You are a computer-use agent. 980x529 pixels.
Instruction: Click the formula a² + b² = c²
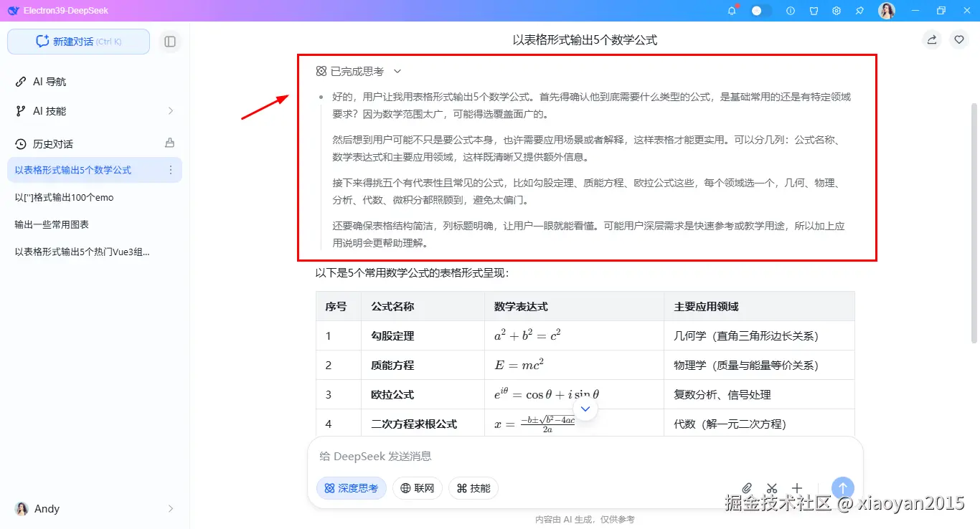(527, 335)
